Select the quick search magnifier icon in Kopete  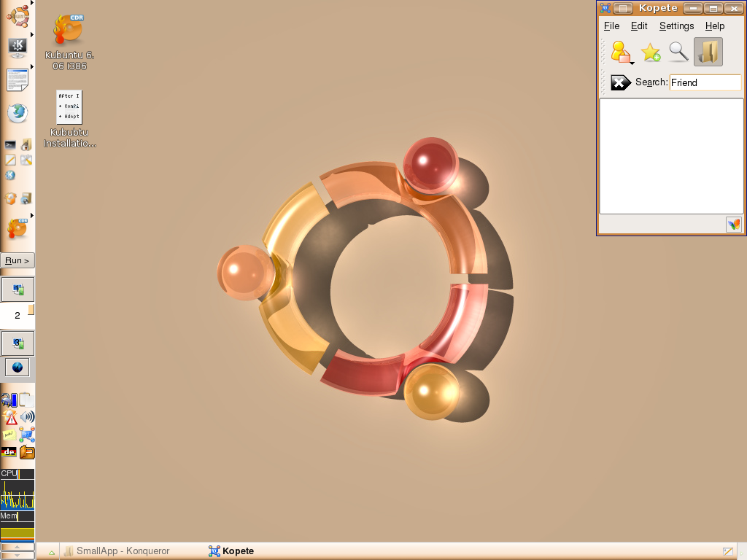tap(678, 51)
